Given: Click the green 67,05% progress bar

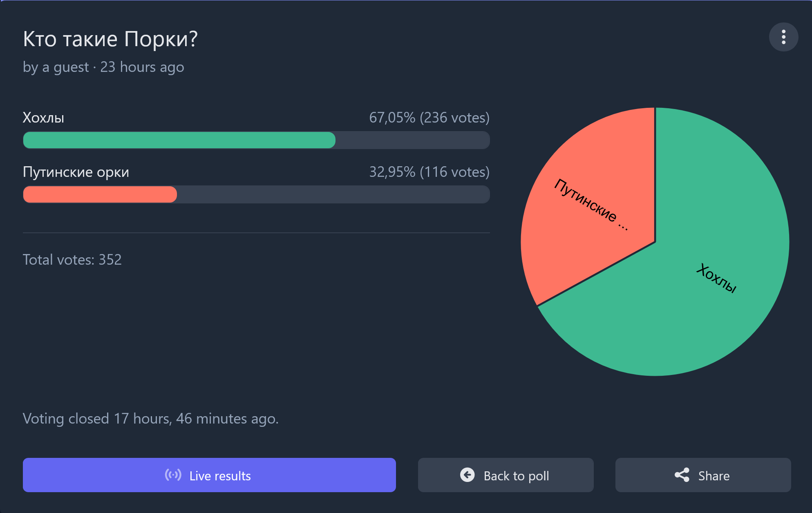Looking at the screenshot, I should [x=179, y=140].
